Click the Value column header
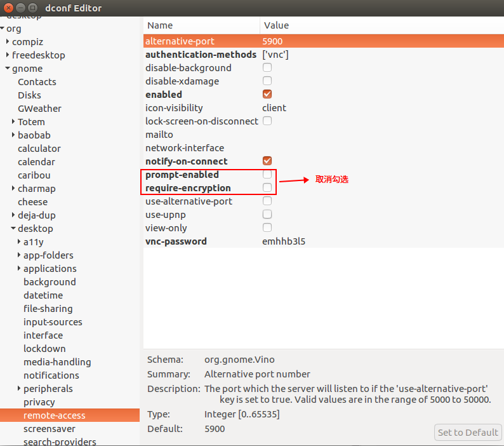The height and width of the screenshot is (446, 504). 382,25
